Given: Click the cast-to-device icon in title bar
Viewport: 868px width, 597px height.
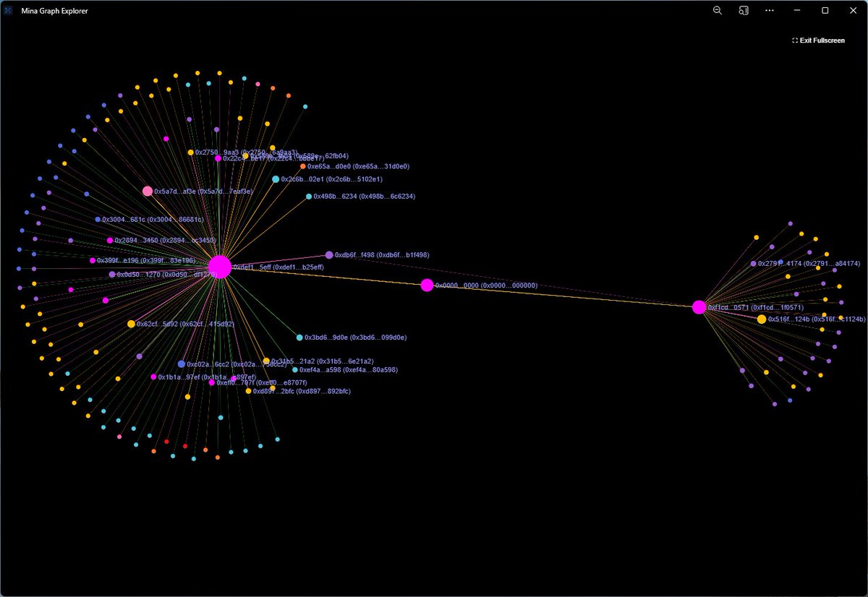Looking at the screenshot, I should pos(743,11).
